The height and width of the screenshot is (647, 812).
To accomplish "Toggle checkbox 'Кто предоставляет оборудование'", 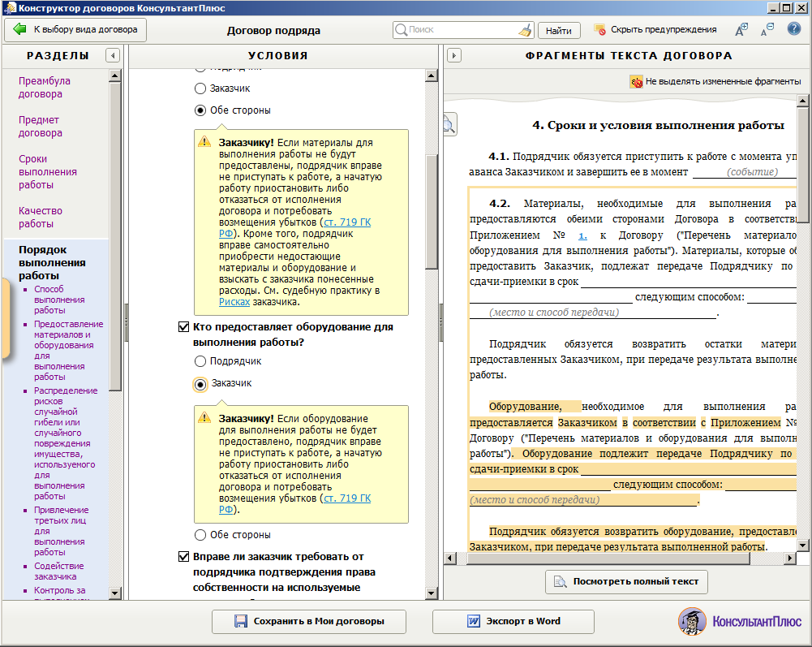I will (184, 327).
